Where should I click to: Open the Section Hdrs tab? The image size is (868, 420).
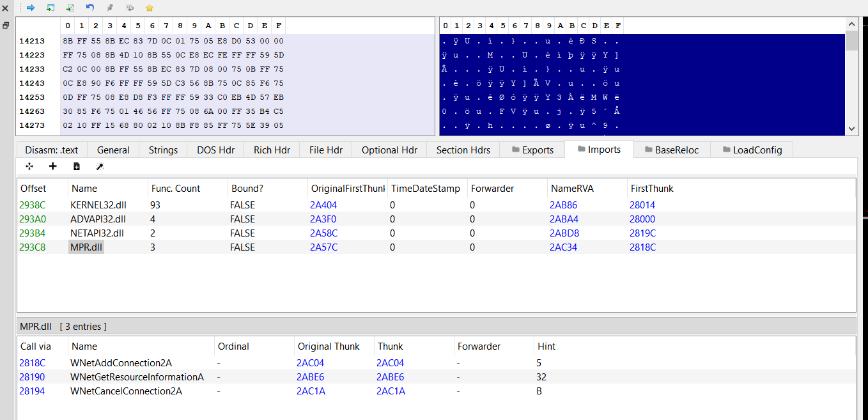click(x=463, y=150)
